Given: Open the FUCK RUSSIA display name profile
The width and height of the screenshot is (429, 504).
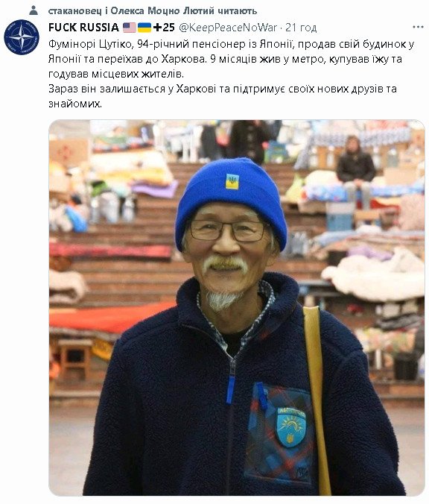Looking at the screenshot, I should pyautogui.click(x=84, y=28).
